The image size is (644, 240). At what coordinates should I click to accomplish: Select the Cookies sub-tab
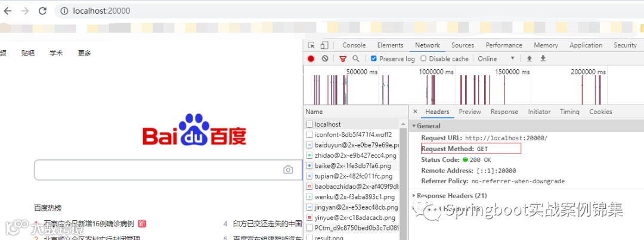(600, 112)
